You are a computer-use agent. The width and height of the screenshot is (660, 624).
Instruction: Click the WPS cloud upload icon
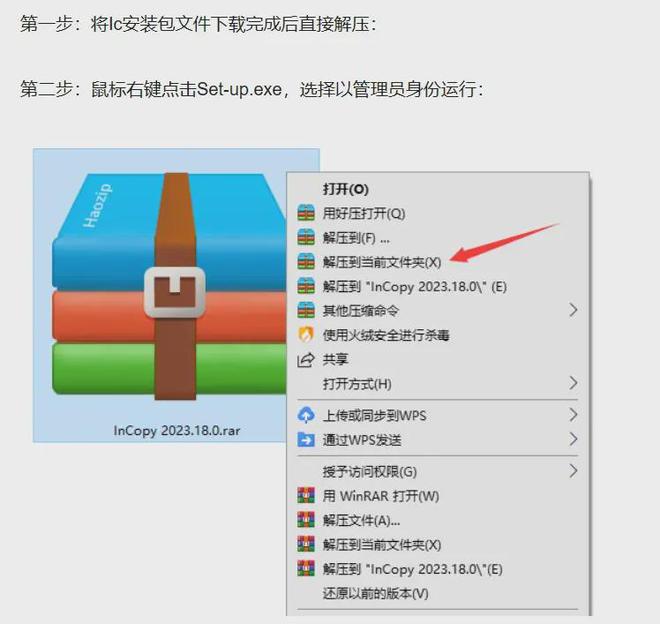point(306,415)
